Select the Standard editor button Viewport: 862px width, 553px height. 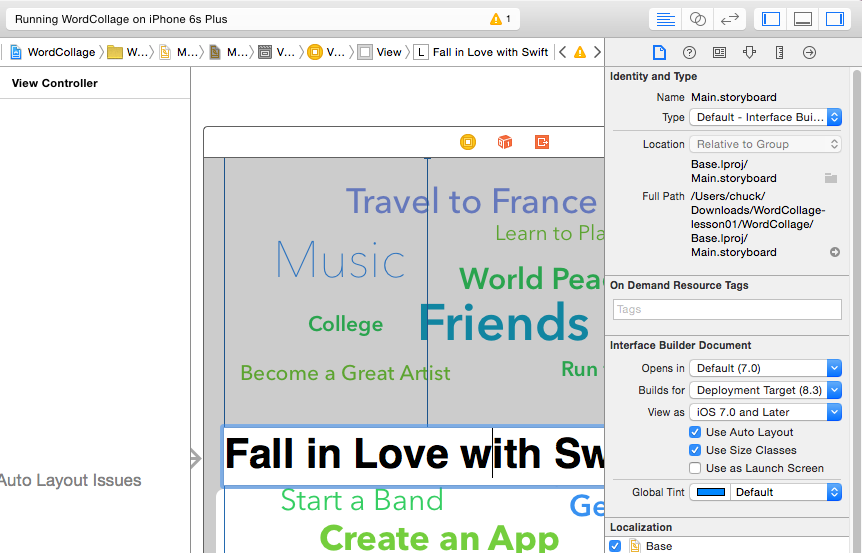[x=665, y=19]
